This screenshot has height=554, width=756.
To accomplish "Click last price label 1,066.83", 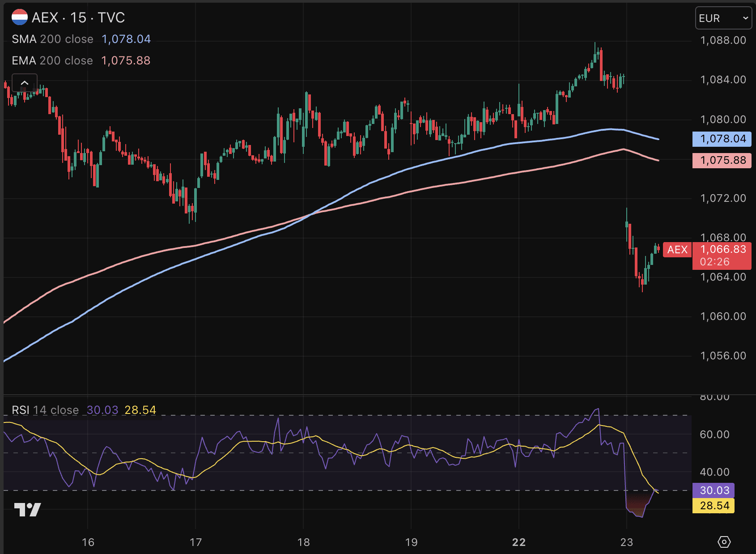I will pyautogui.click(x=722, y=249).
